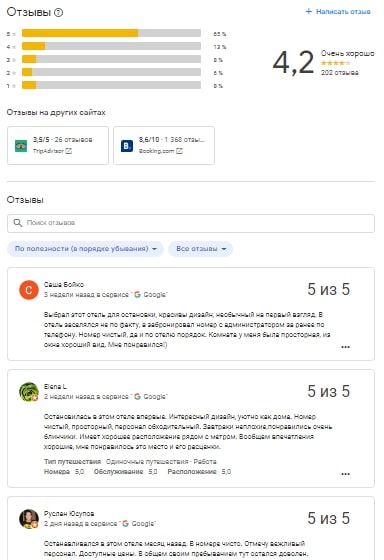Open the Booking.com external link icon
This screenshot has width=384, height=560.
(179, 151)
